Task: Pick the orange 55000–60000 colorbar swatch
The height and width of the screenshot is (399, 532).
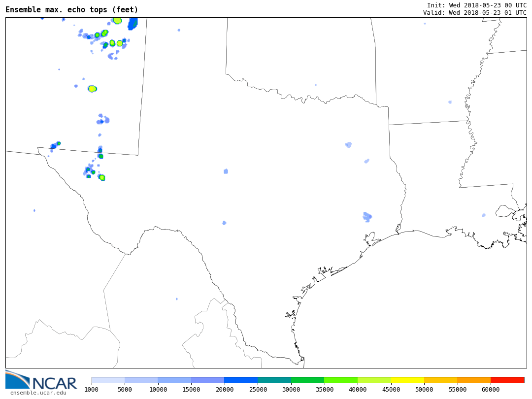Action: pos(474,380)
